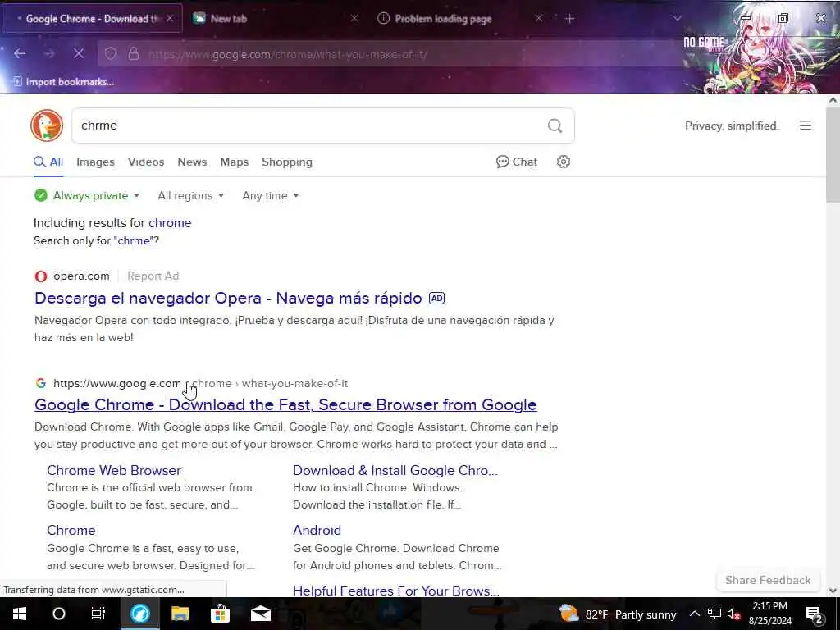The width and height of the screenshot is (840, 630).
Task: Open File Explorer from taskbar
Action: [x=180, y=614]
